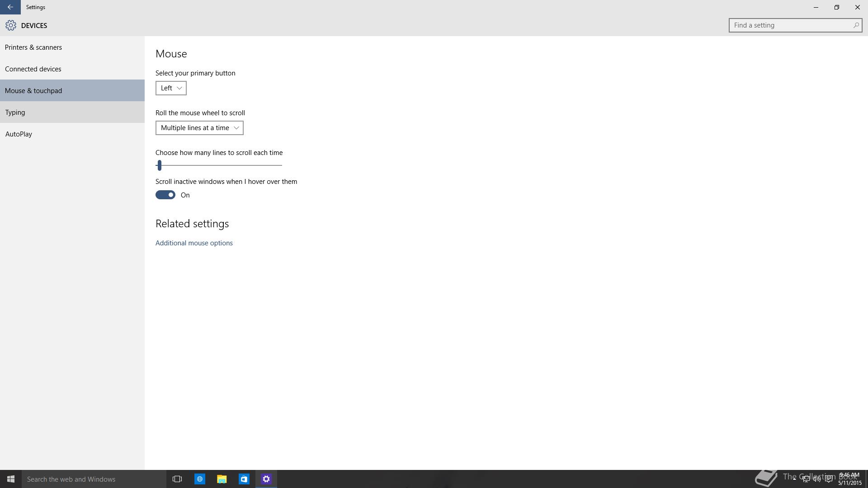Open the Store app on the taskbar
Viewport: 868px width, 488px height.
click(244, 479)
